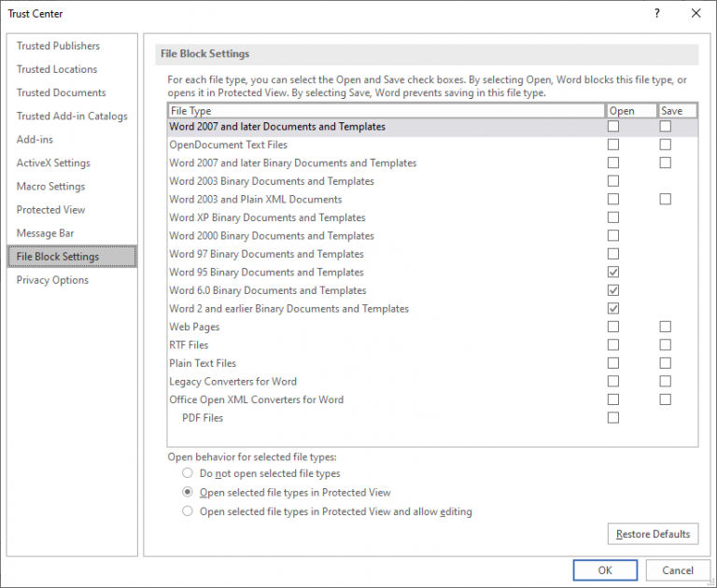Image resolution: width=717 pixels, height=588 pixels.
Task: Open Trusted Add-in Catalogs
Action: pyautogui.click(x=72, y=116)
